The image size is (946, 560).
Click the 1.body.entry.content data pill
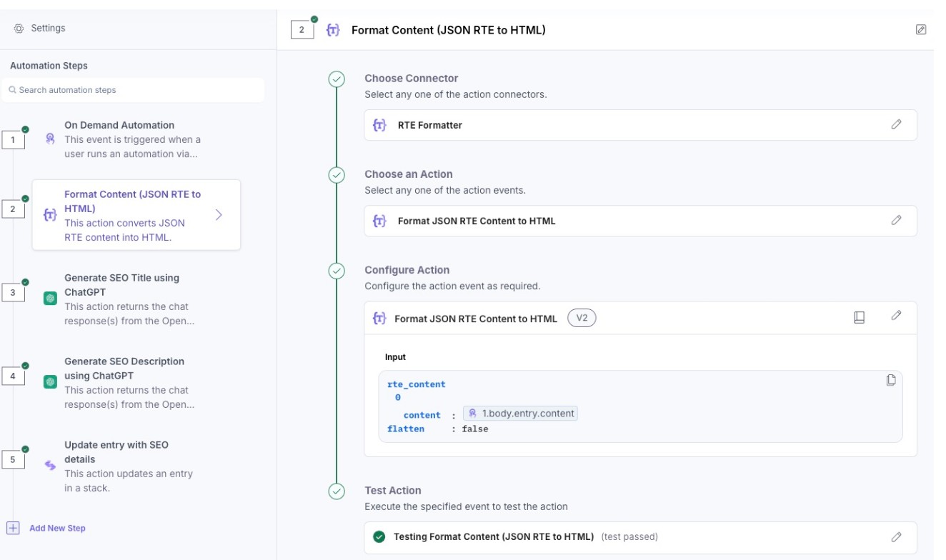520,413
